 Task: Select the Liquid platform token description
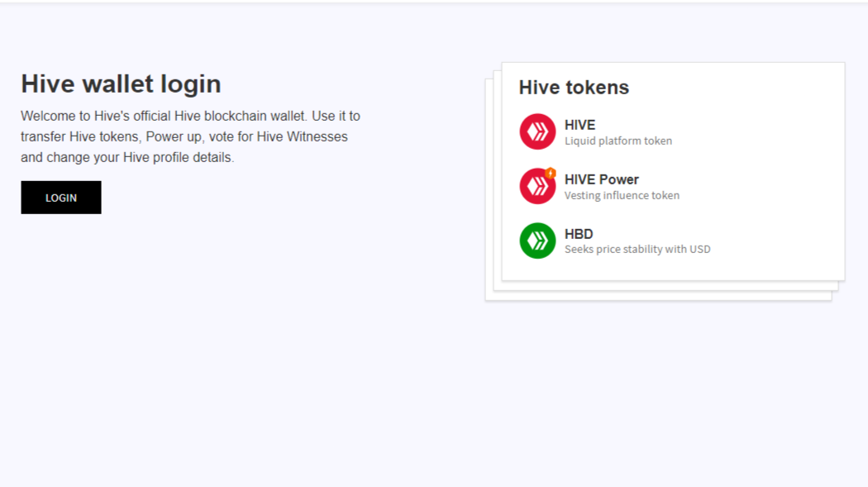618,141
